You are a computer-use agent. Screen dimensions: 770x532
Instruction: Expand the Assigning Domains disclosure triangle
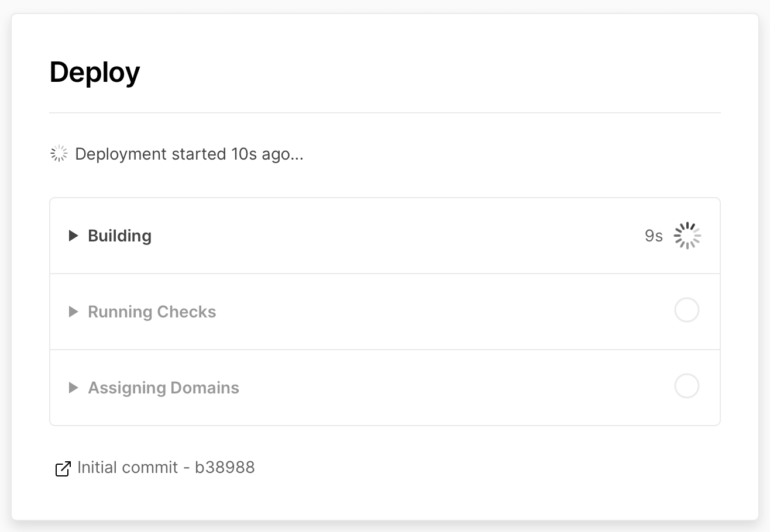[73, 388]
